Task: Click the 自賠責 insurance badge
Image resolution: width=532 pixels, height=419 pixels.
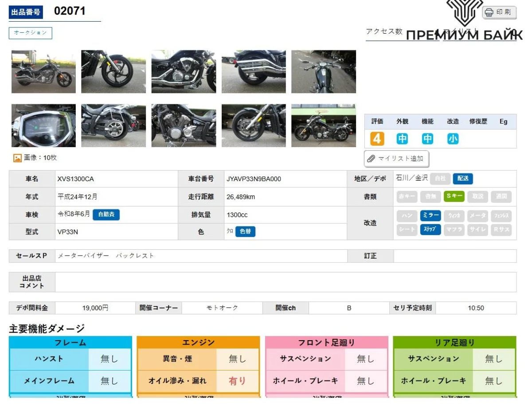Action: coord(106,214)
